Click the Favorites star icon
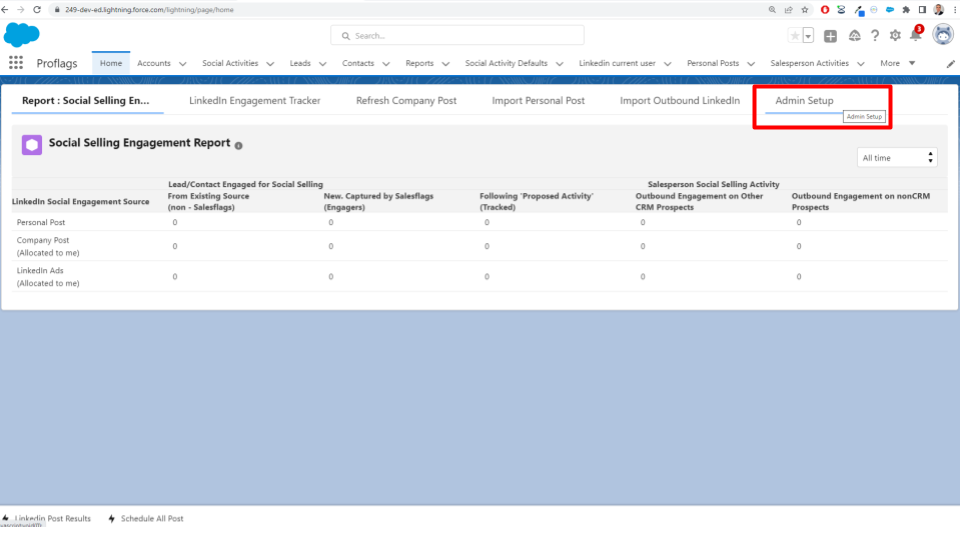Image resolution: width=960 pixels, height=540 pixels. tap(795, 36)
